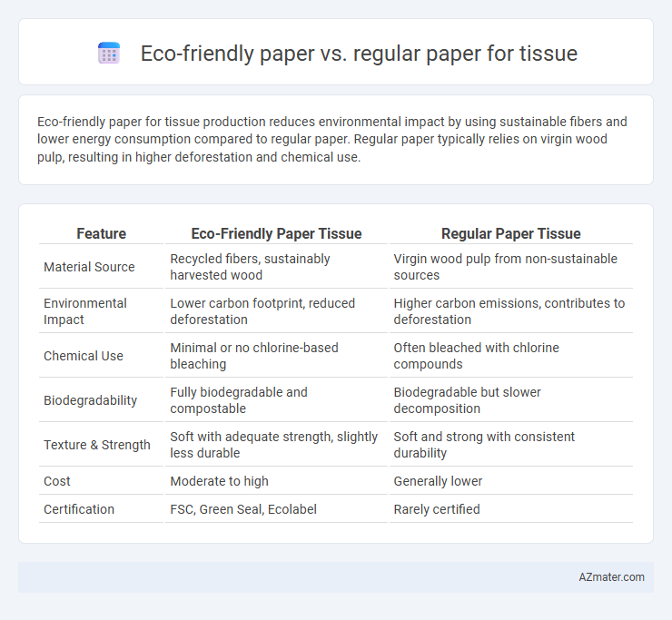Click the 'Cost' row label
Screen dimensions: 672x620
pos(57,481)
